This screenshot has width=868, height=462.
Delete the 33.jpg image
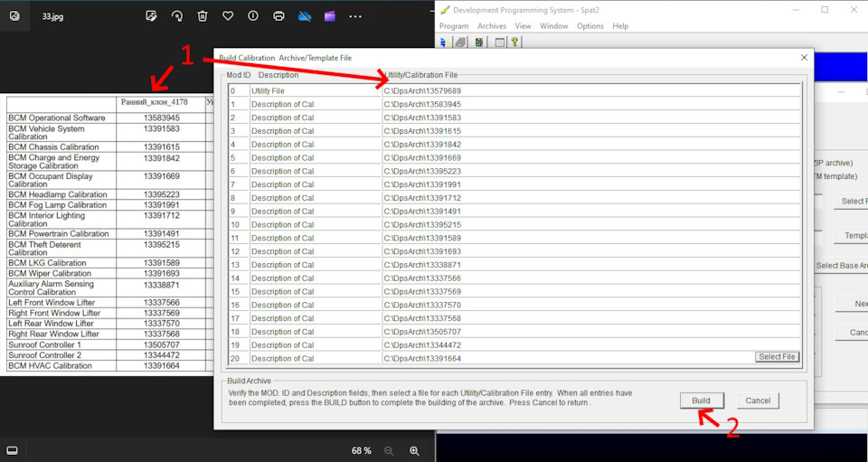pos(202,16)
